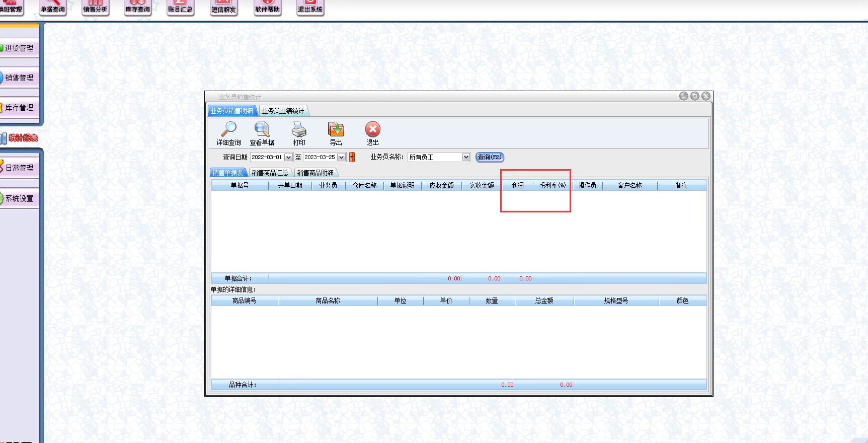Open the 业务员名称 所有员工 dropdown

466,157
